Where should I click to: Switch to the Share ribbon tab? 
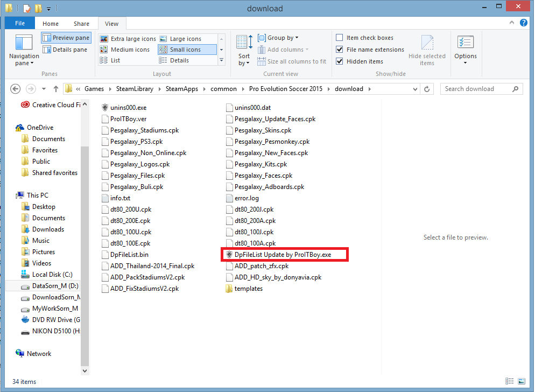click(82, 24)
